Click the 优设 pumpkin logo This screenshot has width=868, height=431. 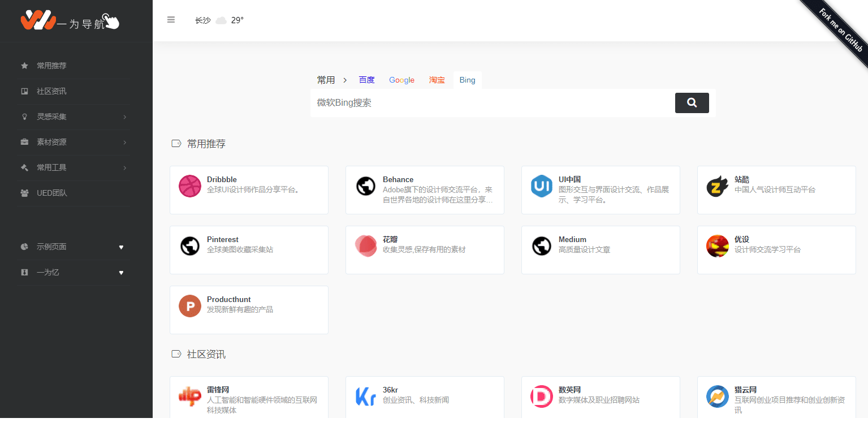coord(718,246)
